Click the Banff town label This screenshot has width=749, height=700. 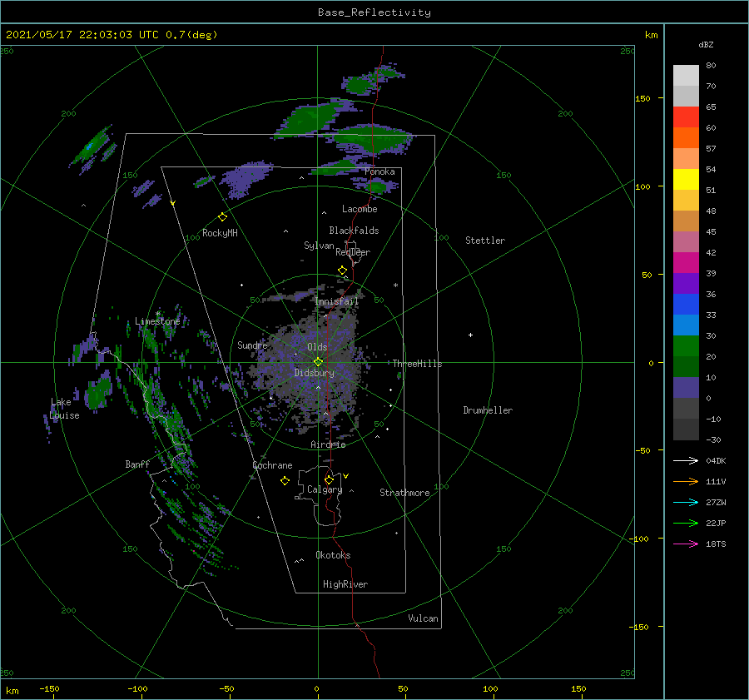(137, 464)
